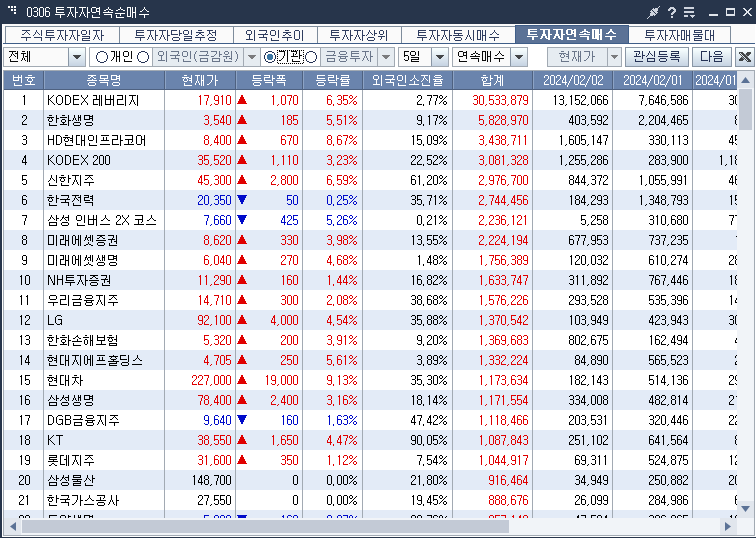Image resolution: width=756 pixels, height=538 pixels.
Task: Click the red up arrow in 한화생명 row
Action: click(x=242, y=120)
